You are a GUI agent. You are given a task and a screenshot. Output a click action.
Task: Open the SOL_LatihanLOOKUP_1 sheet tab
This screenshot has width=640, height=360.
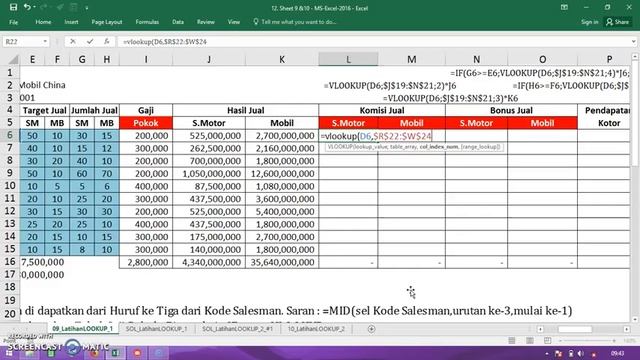tap(156, 329)
